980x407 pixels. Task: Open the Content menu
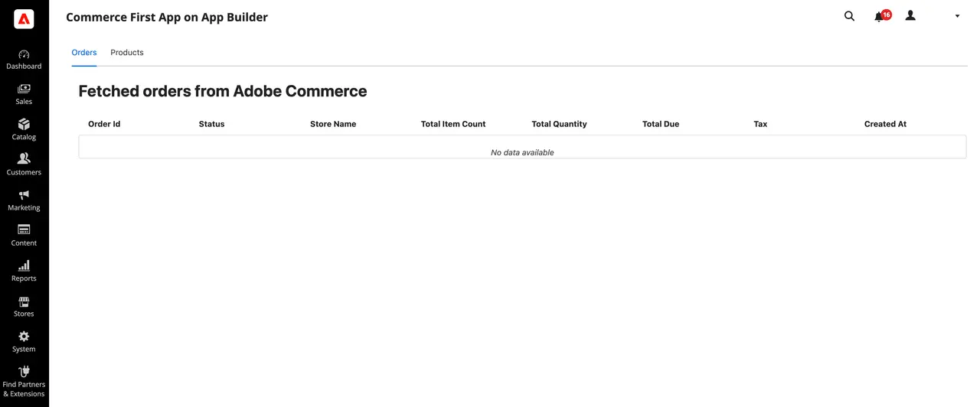tap(24, 236)
